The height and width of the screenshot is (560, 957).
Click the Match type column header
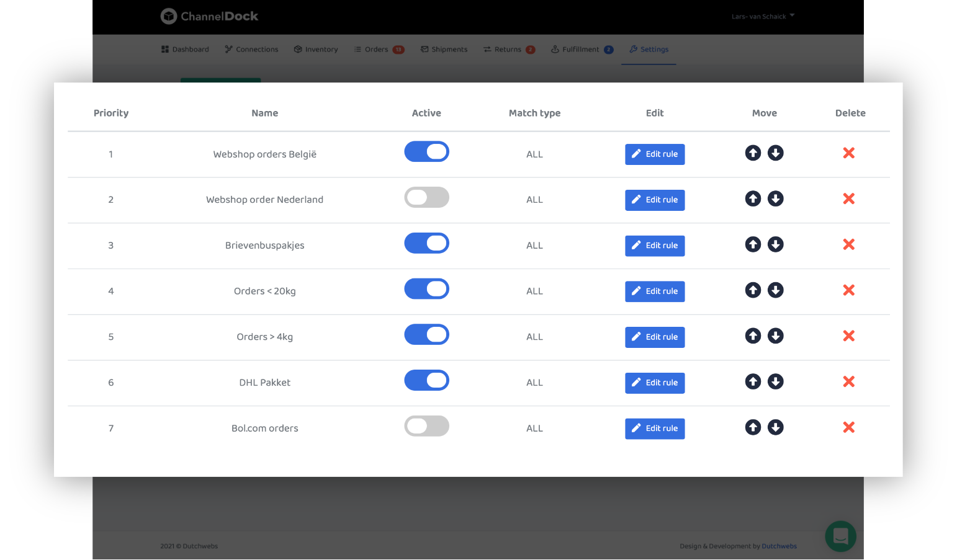tap(534, 113)
